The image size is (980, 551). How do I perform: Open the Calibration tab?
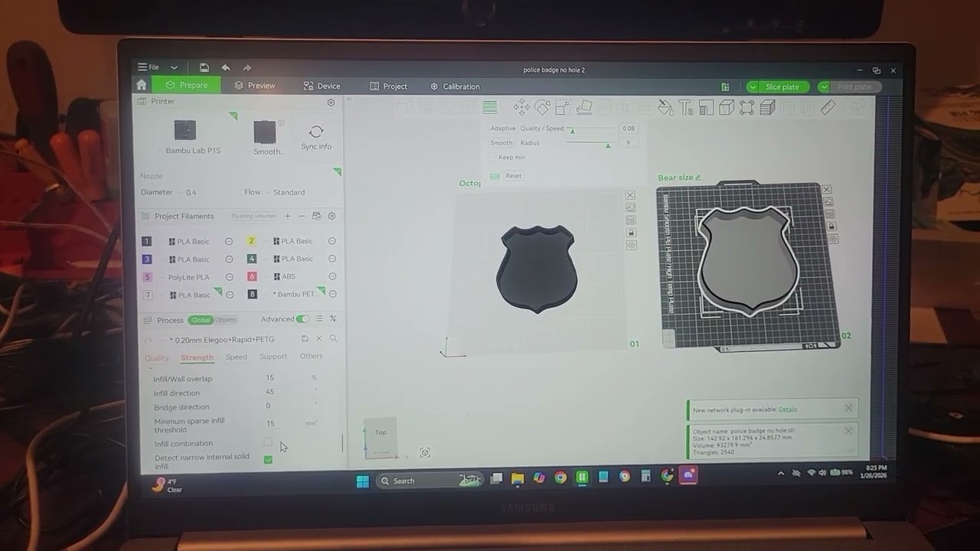(455, 86)
